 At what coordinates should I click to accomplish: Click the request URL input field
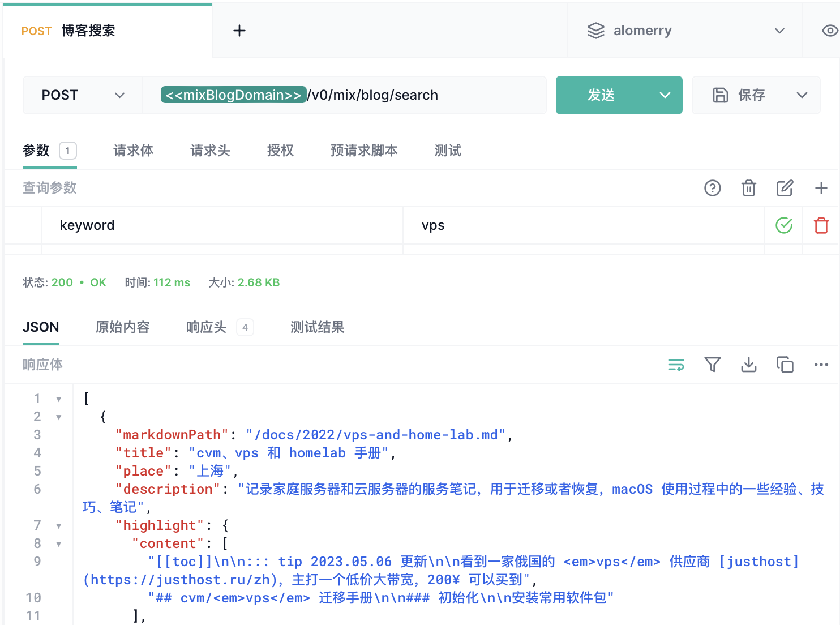click(x=344, y=95)
